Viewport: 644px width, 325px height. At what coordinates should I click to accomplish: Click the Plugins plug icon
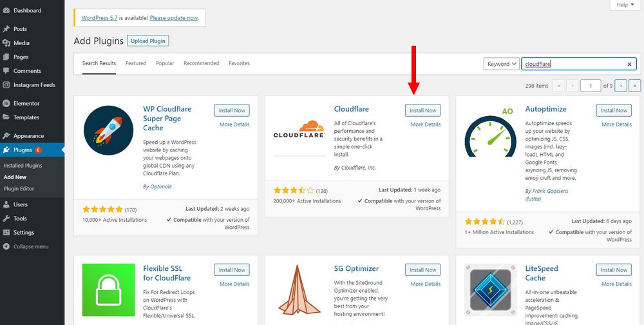pos(6,150)
